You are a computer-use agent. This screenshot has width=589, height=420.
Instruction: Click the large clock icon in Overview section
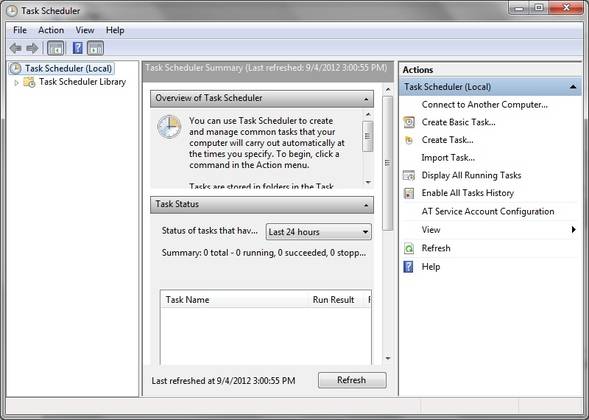[169, 127]
